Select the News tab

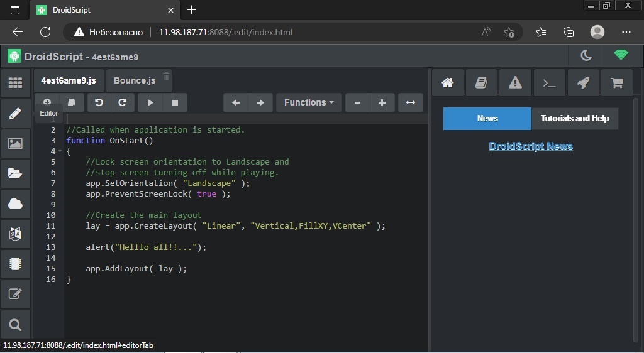(x=487, y=119)
